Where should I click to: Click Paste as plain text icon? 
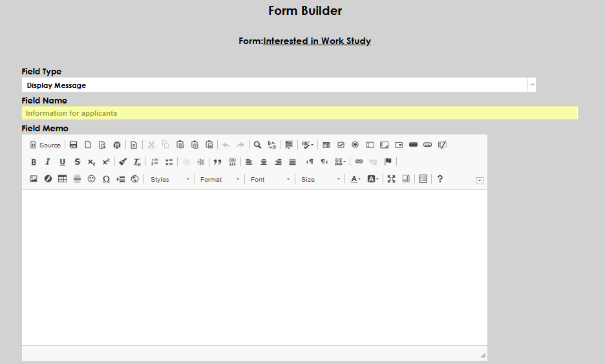pyautogui.click(x=195, y=145)
